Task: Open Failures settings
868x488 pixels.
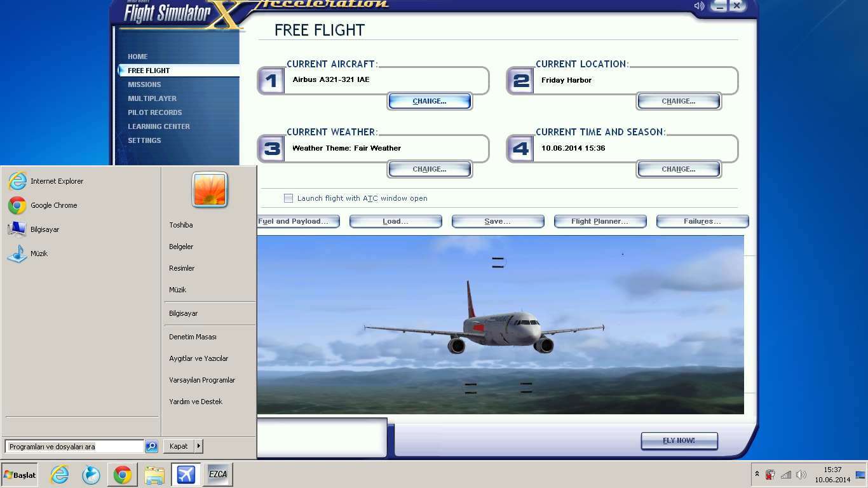Action: click(702, 221)
